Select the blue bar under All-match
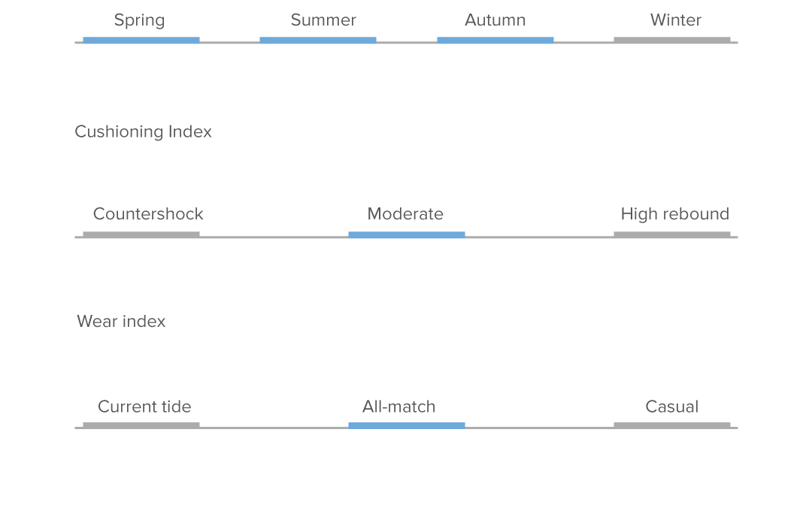This screenshot has width=812, height=505. tap(406, 425)
